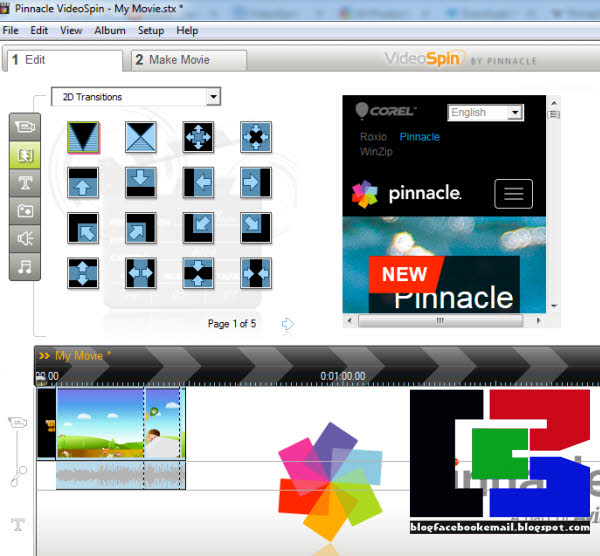This screenshot has height=556, width=600.
Task: Click the title track T icon
Action: coord(18,524)
